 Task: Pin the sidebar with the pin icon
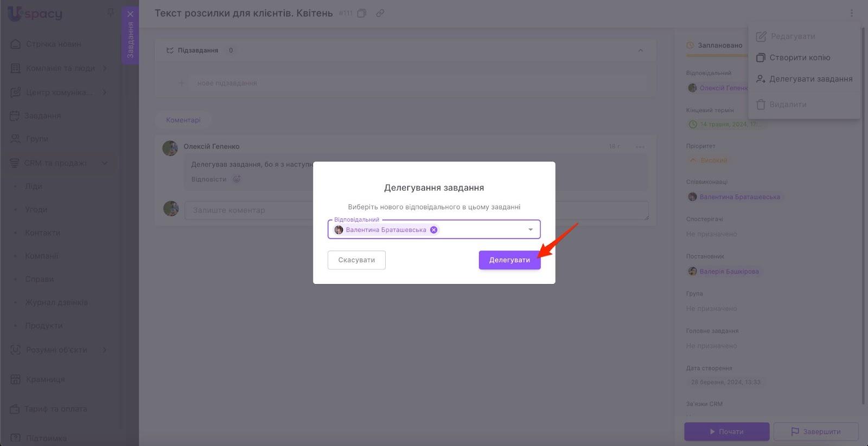click(111, 12)
